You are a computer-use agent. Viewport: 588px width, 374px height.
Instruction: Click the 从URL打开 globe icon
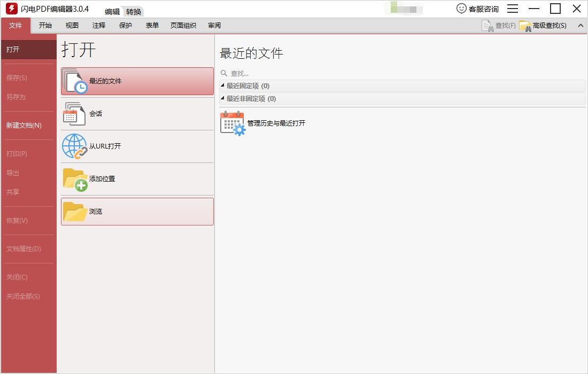[74, 146]
